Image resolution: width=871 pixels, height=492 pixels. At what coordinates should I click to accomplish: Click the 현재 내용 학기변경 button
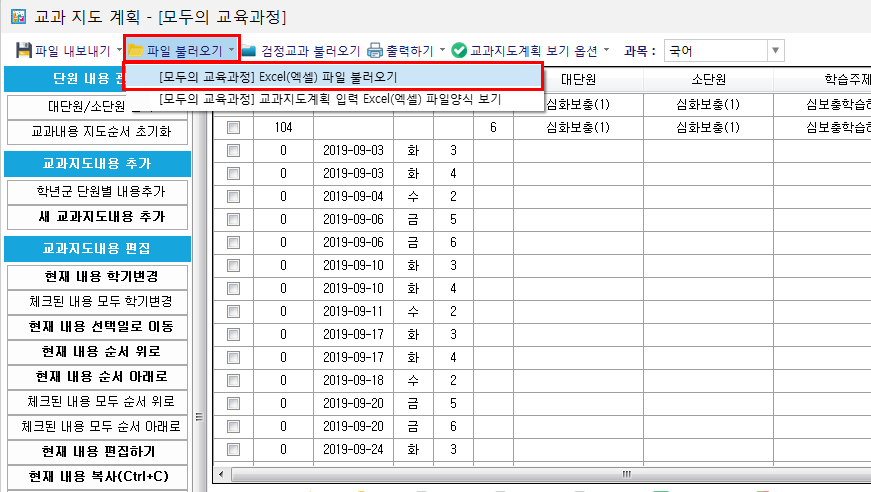(98, 277)
